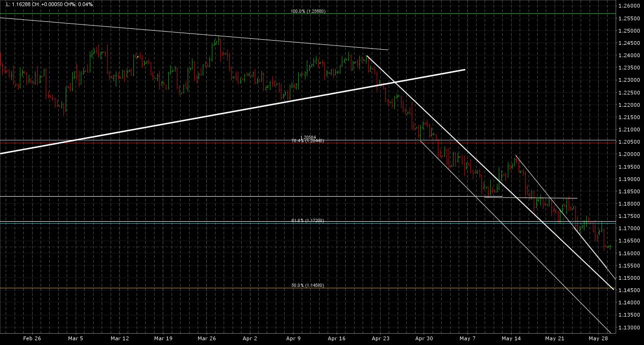Click the "1.2450" price axis label
The height and width of the screenshot is (345, 644).
[x=628, y=43]
